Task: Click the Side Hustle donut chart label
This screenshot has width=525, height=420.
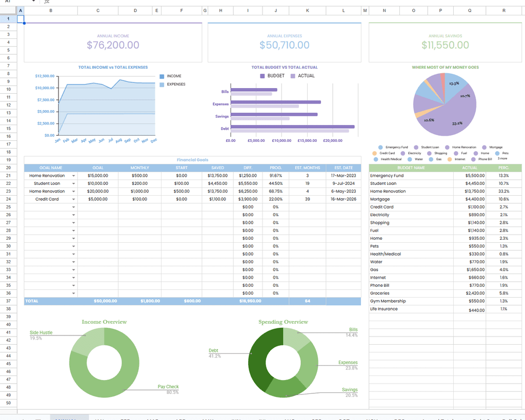Action: click(41, 333)
